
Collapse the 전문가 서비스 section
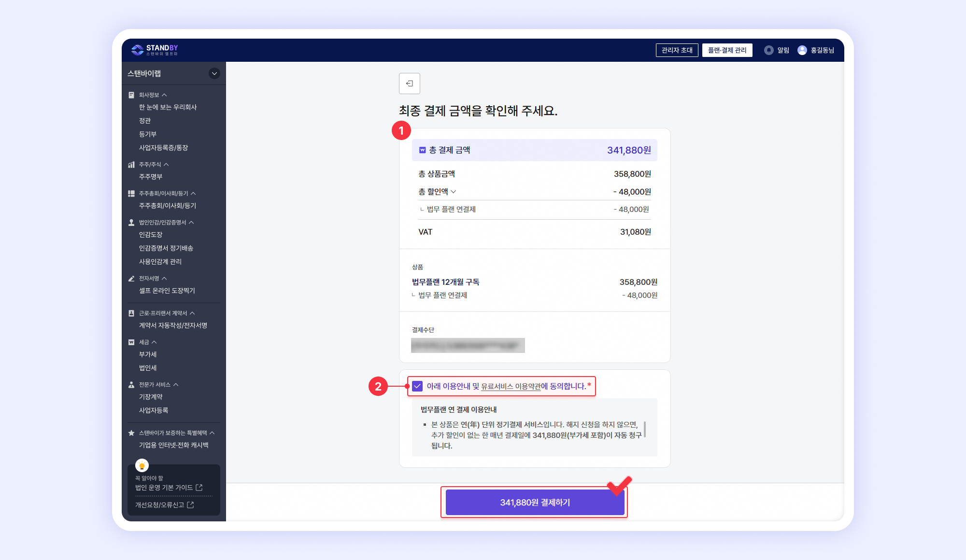click(176, 385)
